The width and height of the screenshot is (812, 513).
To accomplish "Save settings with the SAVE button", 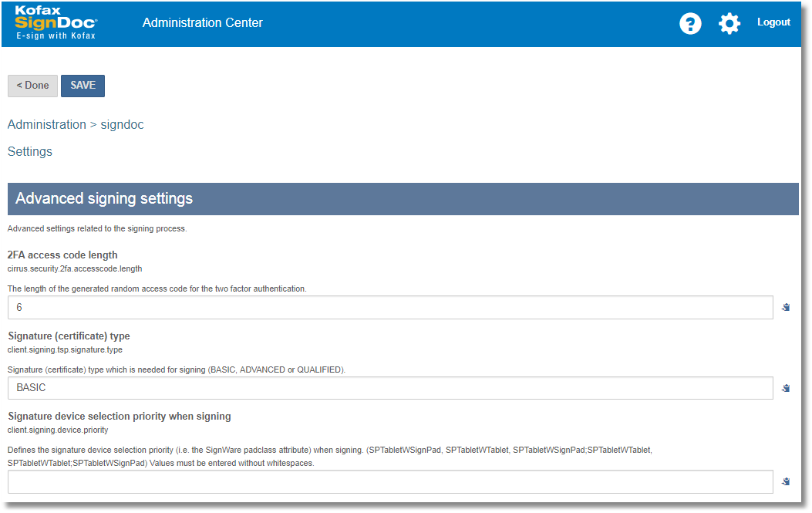I will (83, 86).
